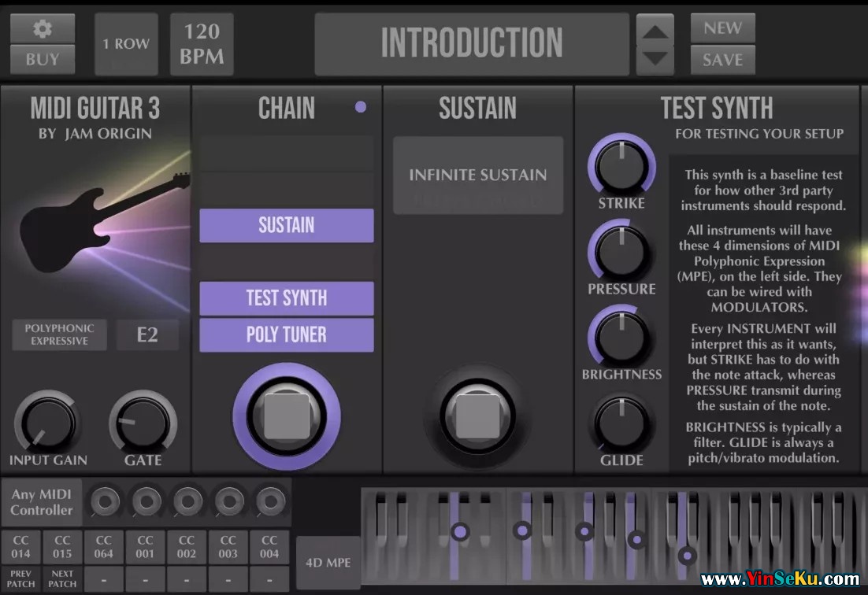Open the INFINITE SUSTAIN selector
The width and height of the screenshot is (868, 595).
[478, 176]
